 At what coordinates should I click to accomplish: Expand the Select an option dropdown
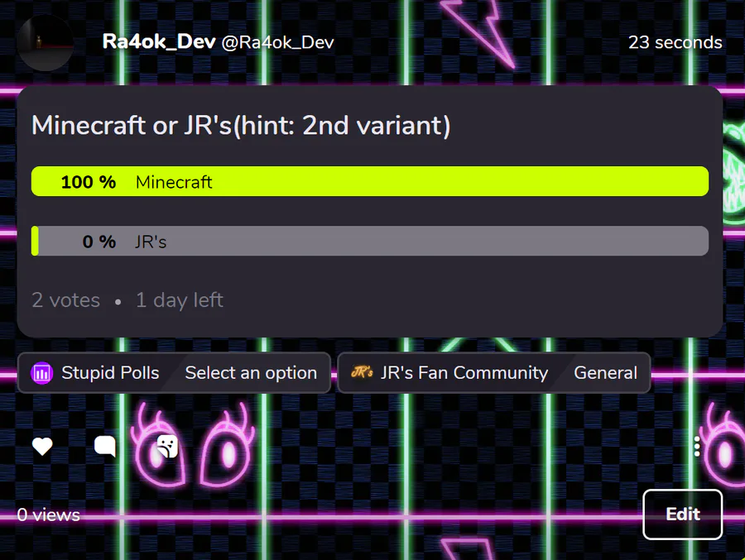[x=251, y=373]
